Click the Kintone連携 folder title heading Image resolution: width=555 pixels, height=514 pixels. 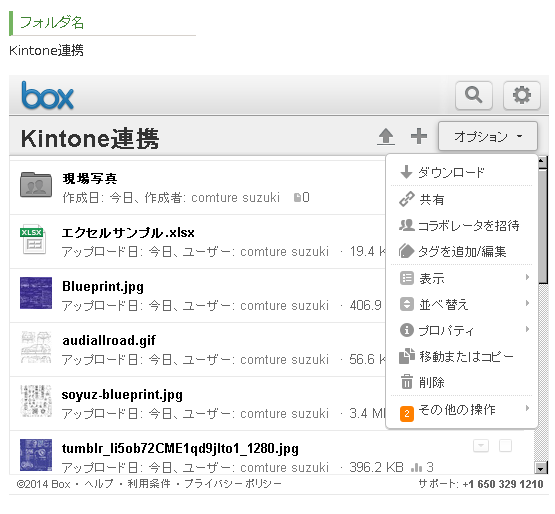tap(90, 138)
